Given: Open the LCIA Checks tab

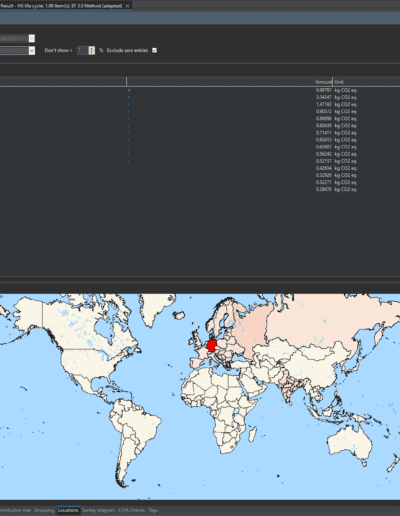Looking at the screenshot, I should 132,510.
